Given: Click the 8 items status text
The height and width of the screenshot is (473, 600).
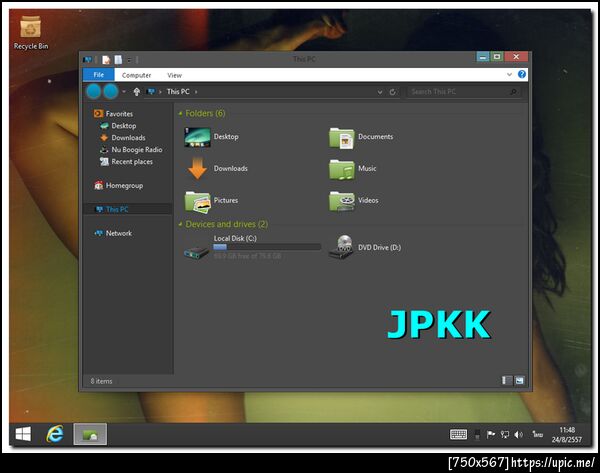Looking at the screenshot, I should 101,381.
